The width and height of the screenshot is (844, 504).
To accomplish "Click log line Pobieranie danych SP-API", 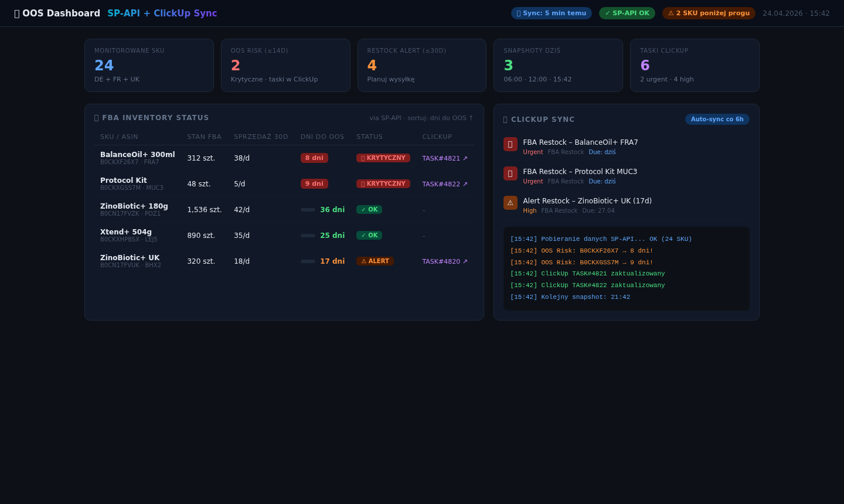I will pos(601,239).
